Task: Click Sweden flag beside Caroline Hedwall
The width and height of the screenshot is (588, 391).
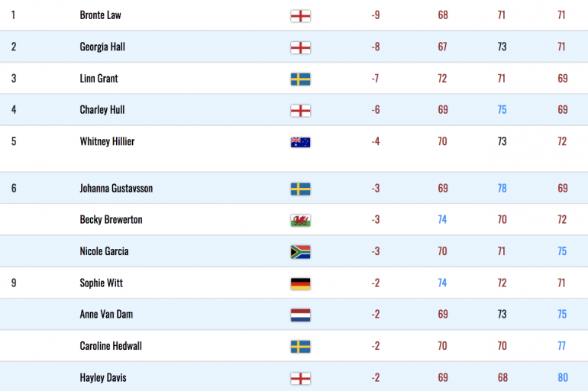Action: (300, 347)
